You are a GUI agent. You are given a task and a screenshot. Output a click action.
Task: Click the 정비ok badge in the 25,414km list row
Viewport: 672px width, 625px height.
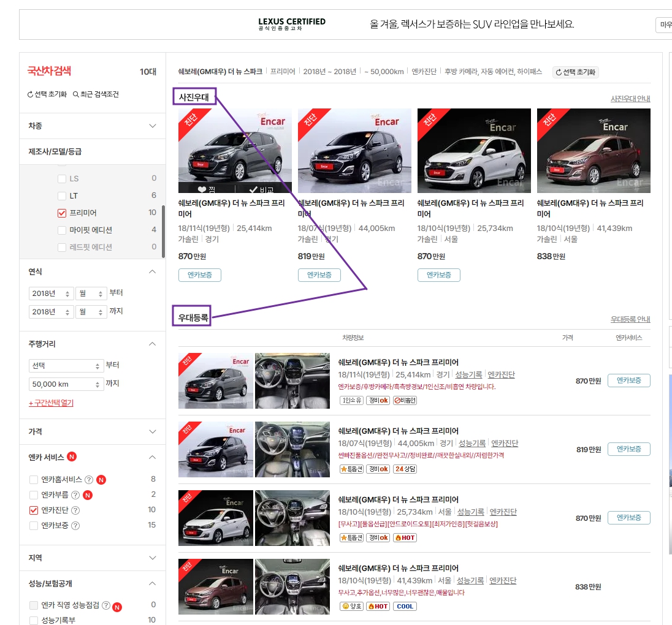coord(378,401)
